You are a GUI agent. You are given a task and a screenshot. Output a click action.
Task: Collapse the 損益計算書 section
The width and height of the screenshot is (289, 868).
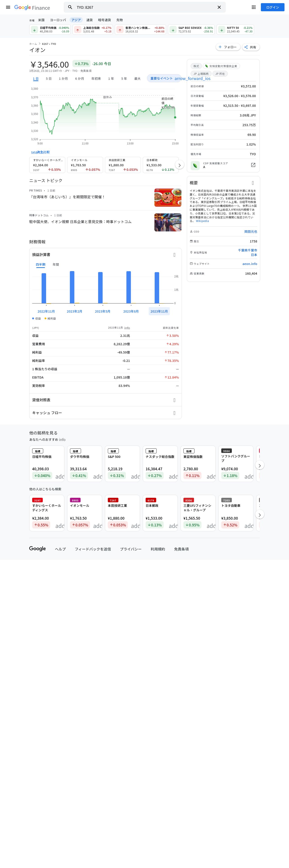point(174,255)
